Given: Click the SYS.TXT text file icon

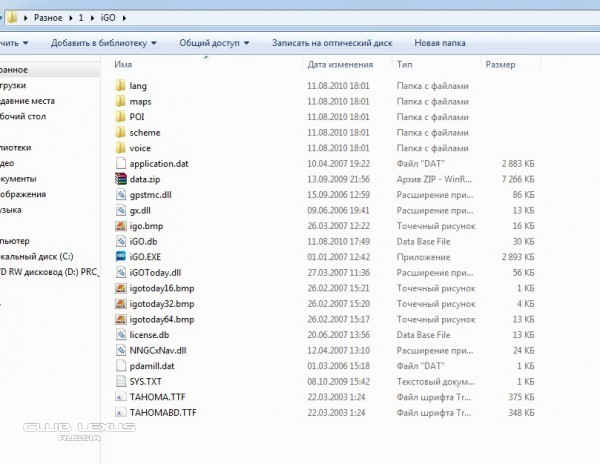Looking at the screenshot, I should pyautogui.click(x=121, y=382).
